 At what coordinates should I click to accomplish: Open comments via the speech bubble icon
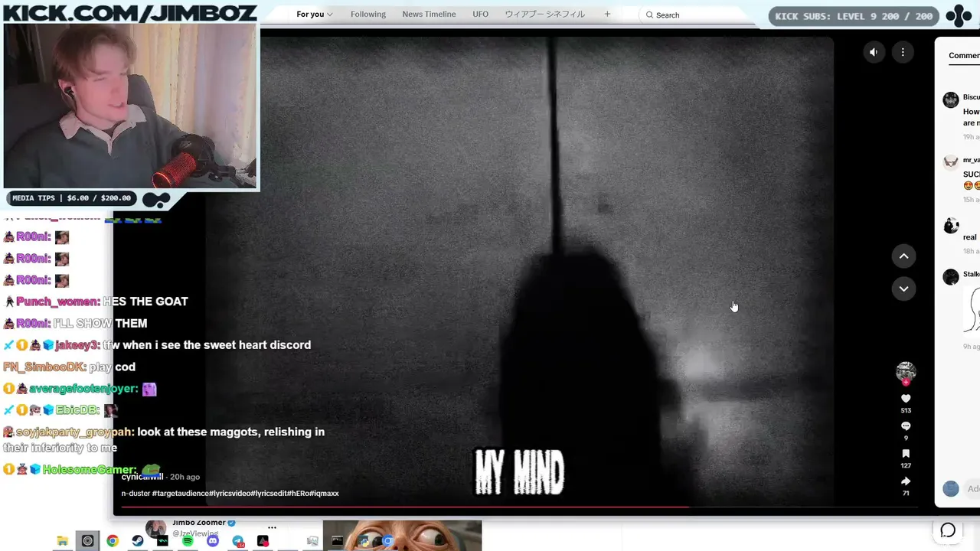pos(906,426)
